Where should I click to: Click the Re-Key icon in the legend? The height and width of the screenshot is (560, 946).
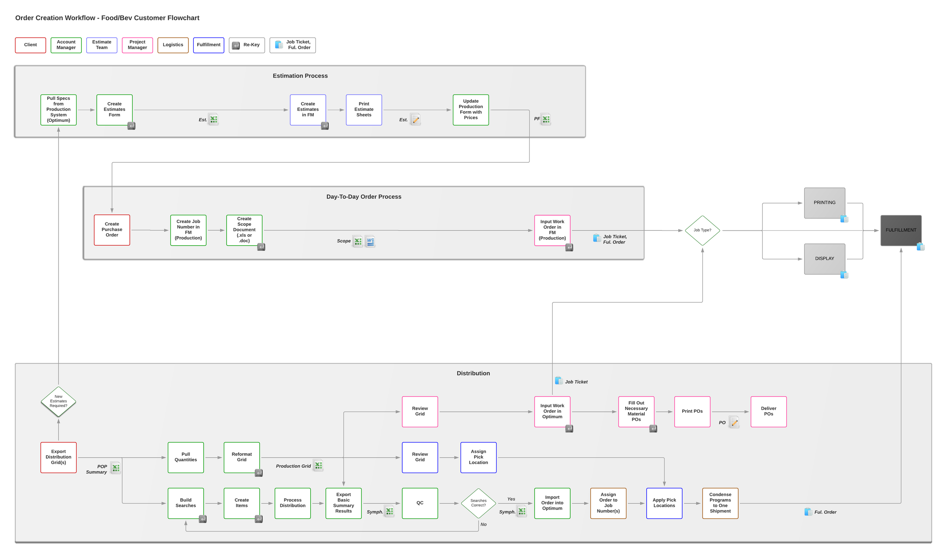236,45
